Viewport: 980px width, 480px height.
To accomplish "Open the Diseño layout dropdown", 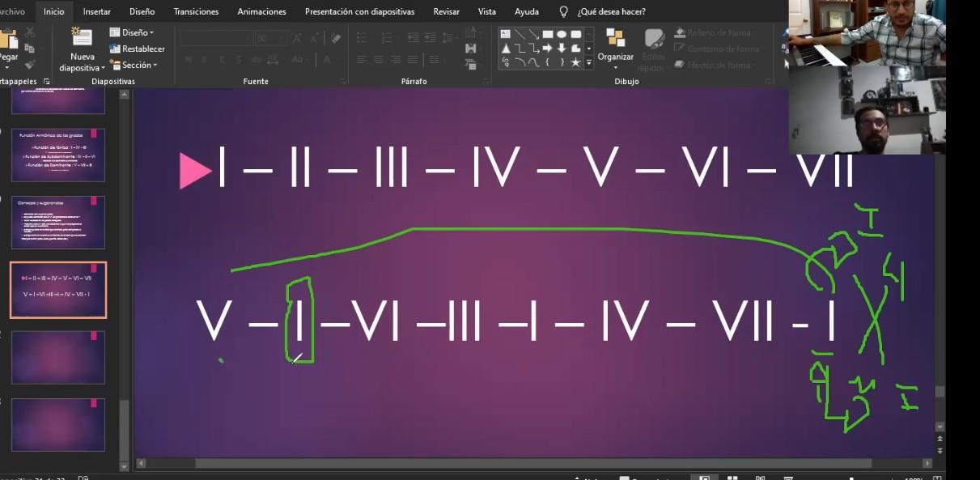I will 132,32.
